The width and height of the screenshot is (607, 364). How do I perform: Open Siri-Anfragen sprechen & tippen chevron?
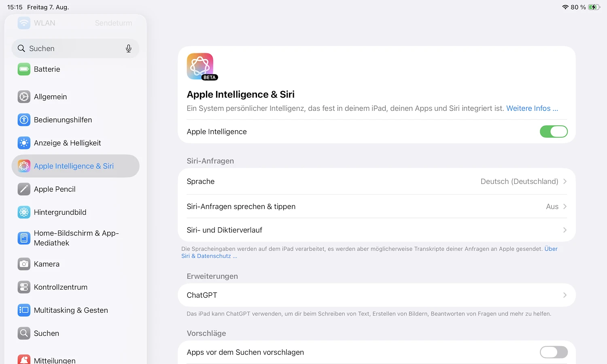coord(565,207)
